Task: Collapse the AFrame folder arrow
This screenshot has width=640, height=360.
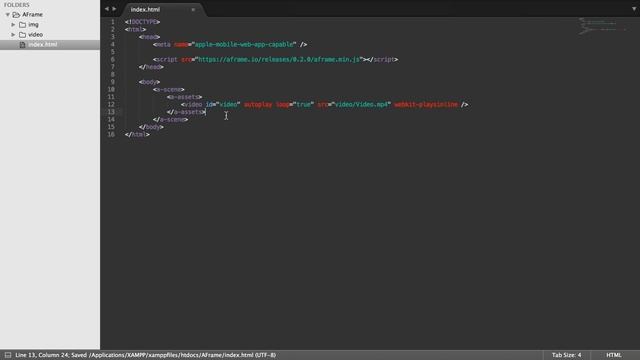Action: pyautogui.click(x=7, y=15)
